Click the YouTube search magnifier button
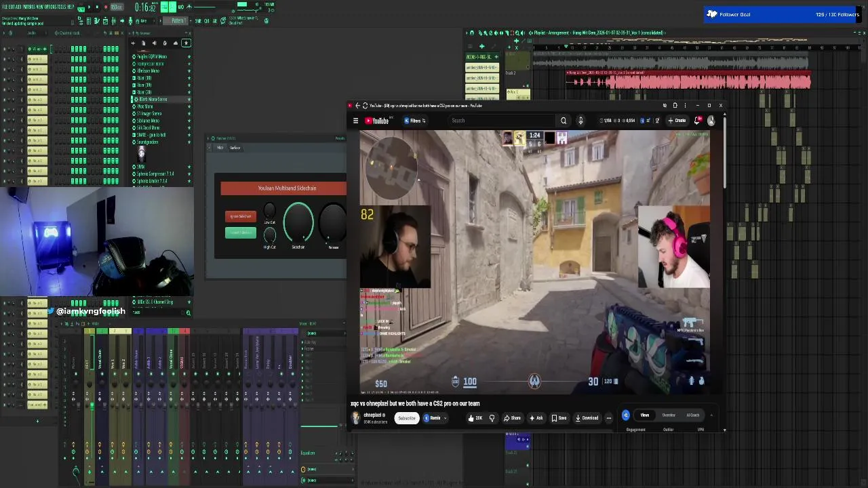The height and width of the screenshot is (488, 868). click(564, 121)
